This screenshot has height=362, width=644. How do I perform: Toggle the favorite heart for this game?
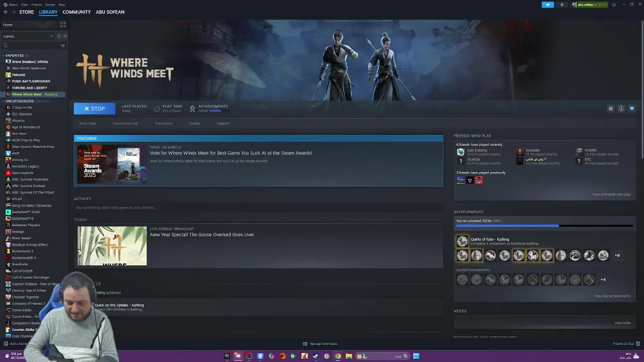(x=632, y=109)
